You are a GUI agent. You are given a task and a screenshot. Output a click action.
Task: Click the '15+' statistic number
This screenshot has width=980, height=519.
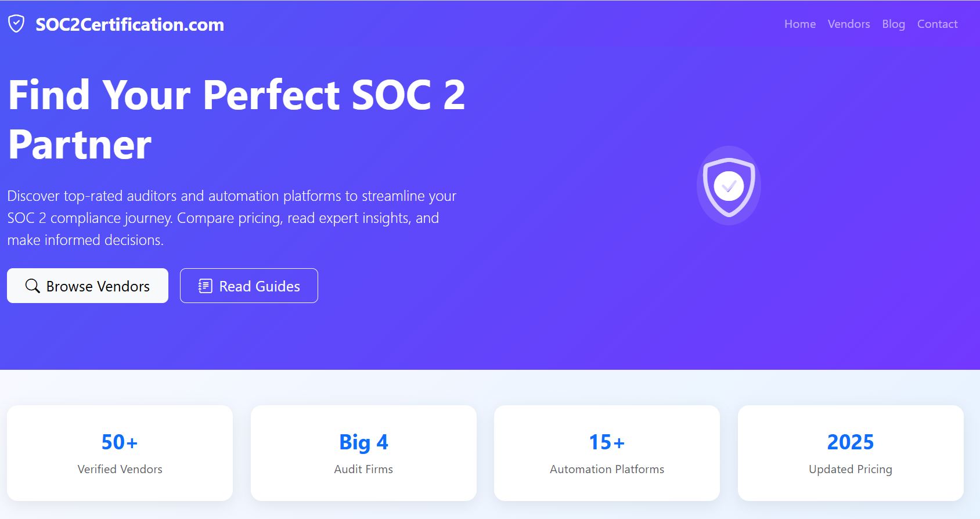(x=607, y=442)
